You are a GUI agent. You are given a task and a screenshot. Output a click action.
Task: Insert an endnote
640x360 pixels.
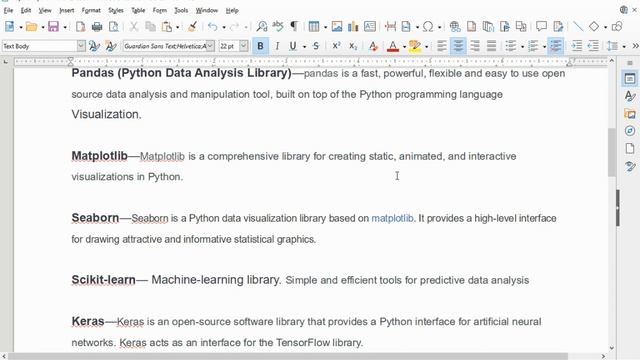488,27
